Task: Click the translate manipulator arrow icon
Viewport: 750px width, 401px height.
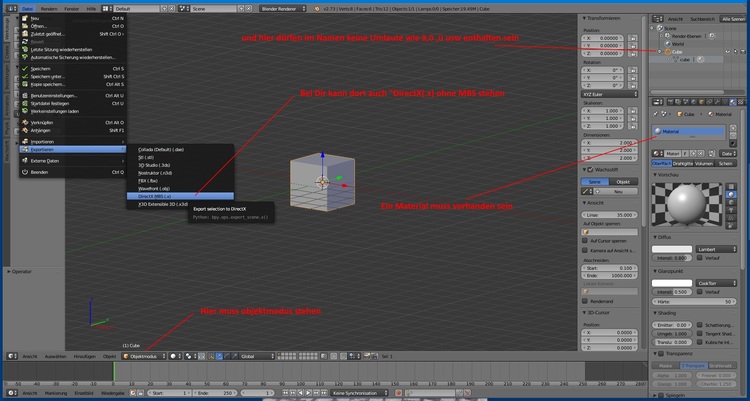Action: 219,356
